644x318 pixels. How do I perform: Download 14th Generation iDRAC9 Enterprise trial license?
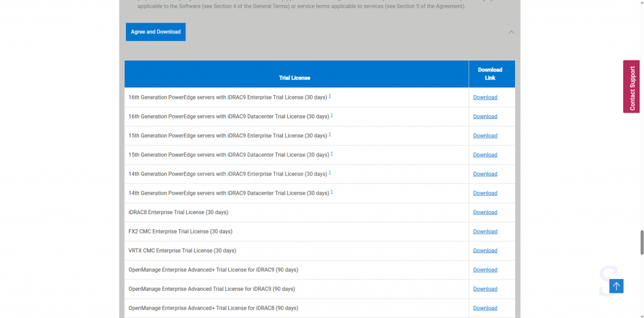485,174
